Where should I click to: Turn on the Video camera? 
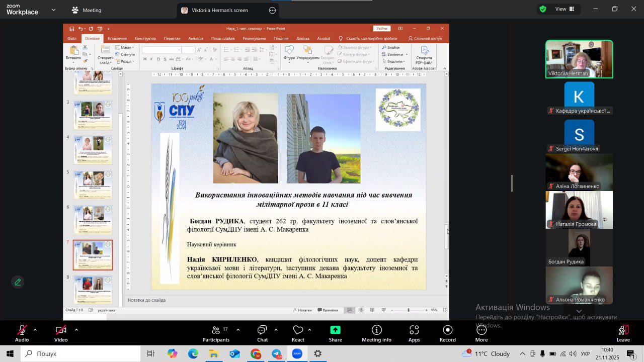coord(61,333)
